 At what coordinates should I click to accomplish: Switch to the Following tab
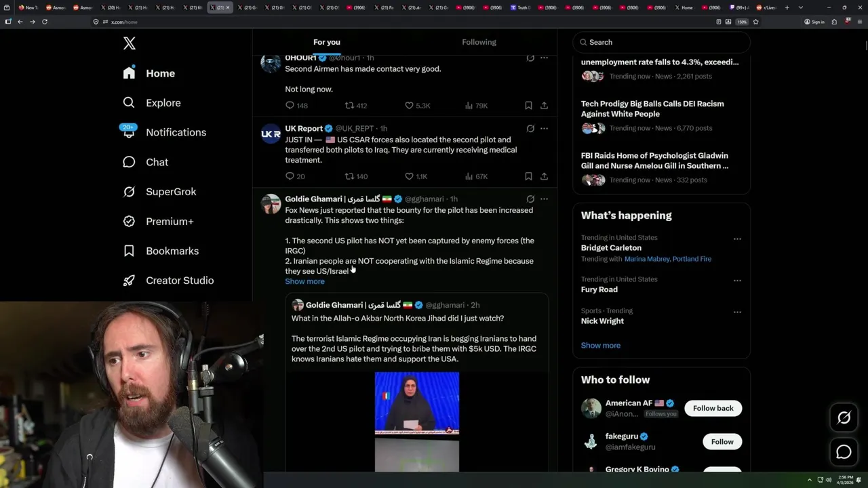tap(479, 42)
